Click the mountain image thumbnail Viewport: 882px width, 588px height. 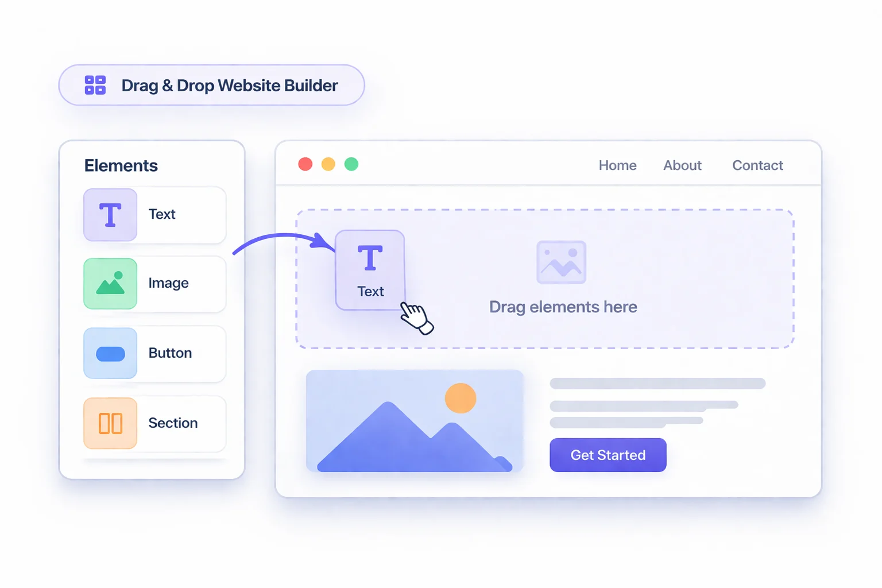pyautogui.click(x=415, y=421)
